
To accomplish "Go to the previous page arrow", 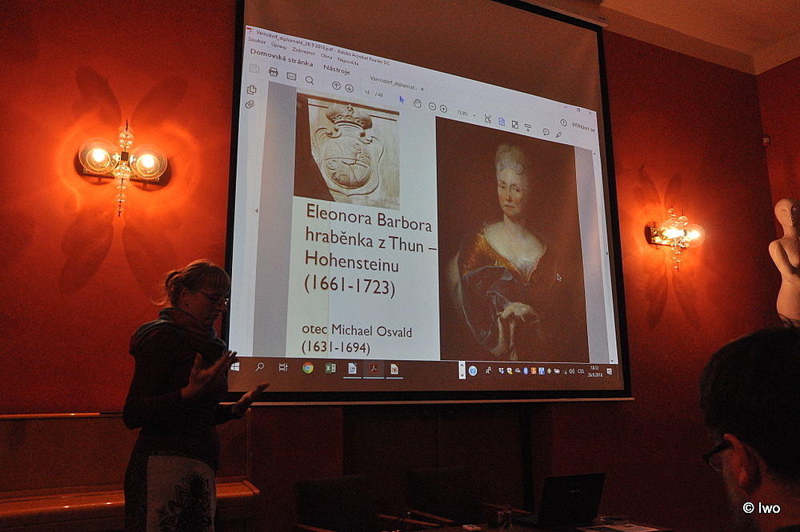I will coord(336,86).
